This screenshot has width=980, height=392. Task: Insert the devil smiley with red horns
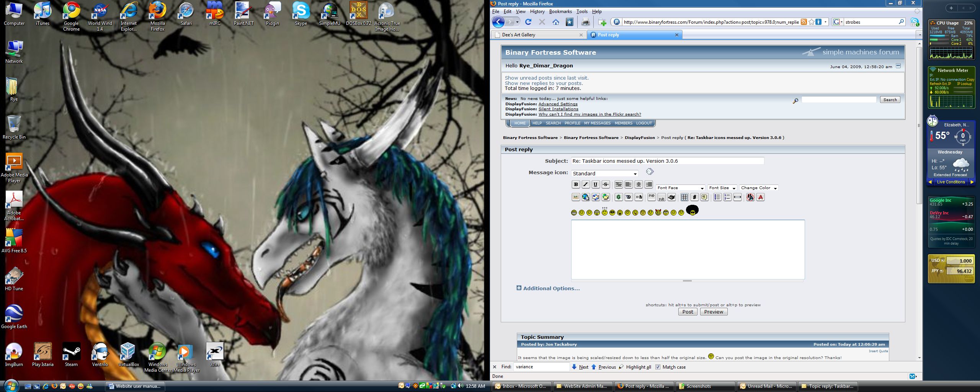658,212
